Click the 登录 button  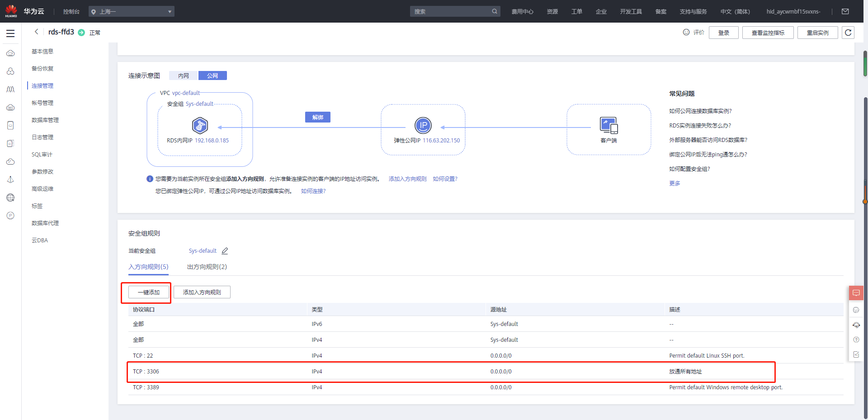724,33
